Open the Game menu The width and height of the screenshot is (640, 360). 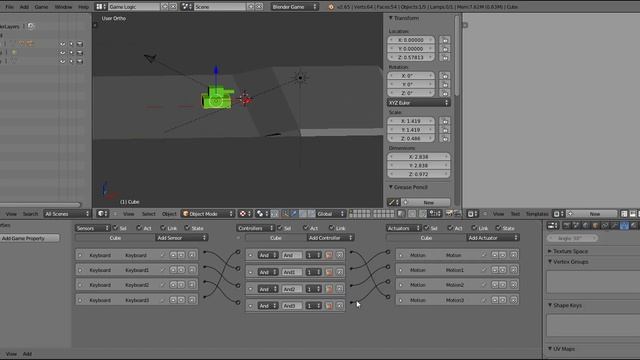click(41, 7)
